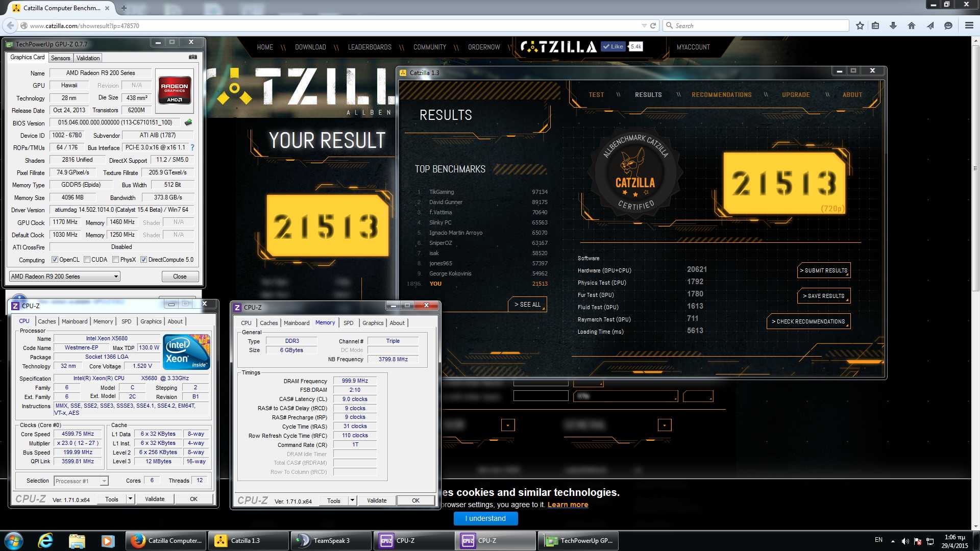Open the Processor #1 selection dropdown in CPU-Z

point(81,481)
